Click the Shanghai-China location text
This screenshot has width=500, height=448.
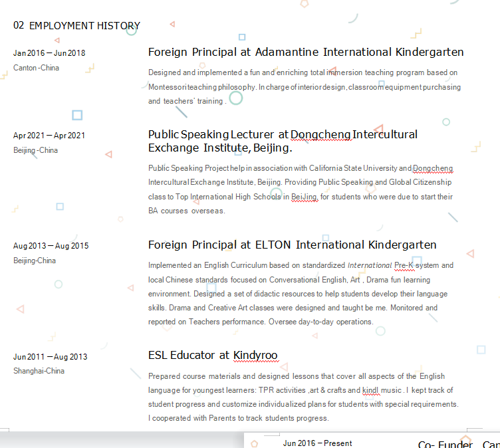coord(39,371)
